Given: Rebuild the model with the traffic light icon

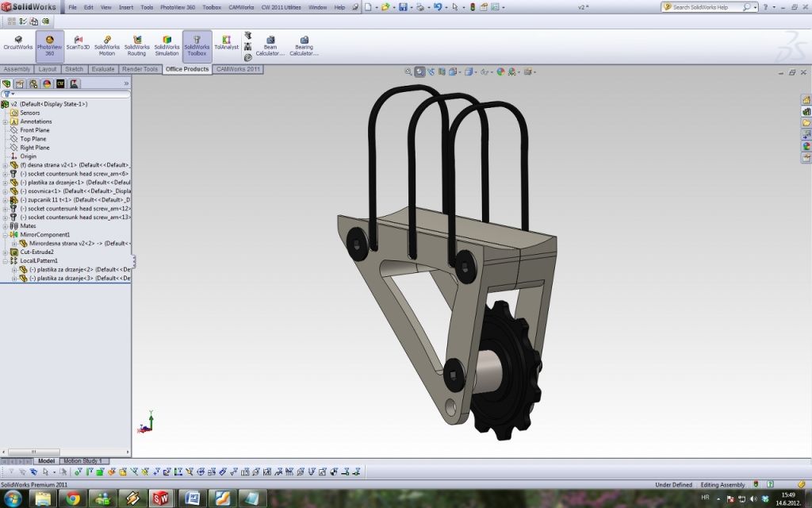Looking at the screenshot, I should [x=473, y=7].
